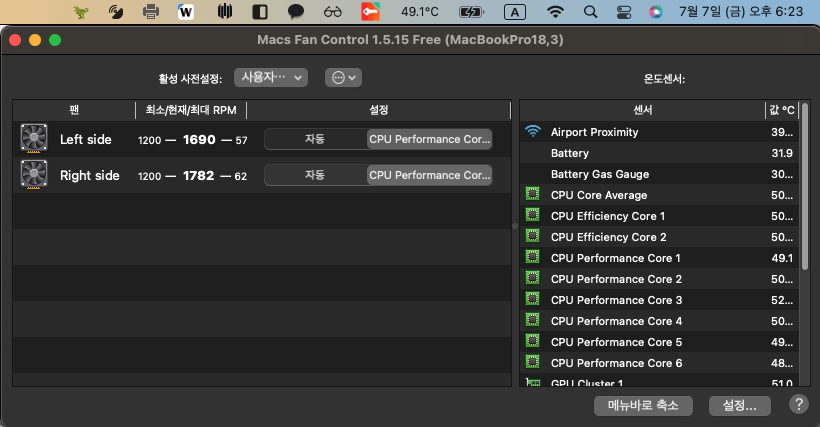The height and width of the screenshot is (427, 820).
Task: Click the 메뉴바로 축소 button
Action: tap(643, 406)
